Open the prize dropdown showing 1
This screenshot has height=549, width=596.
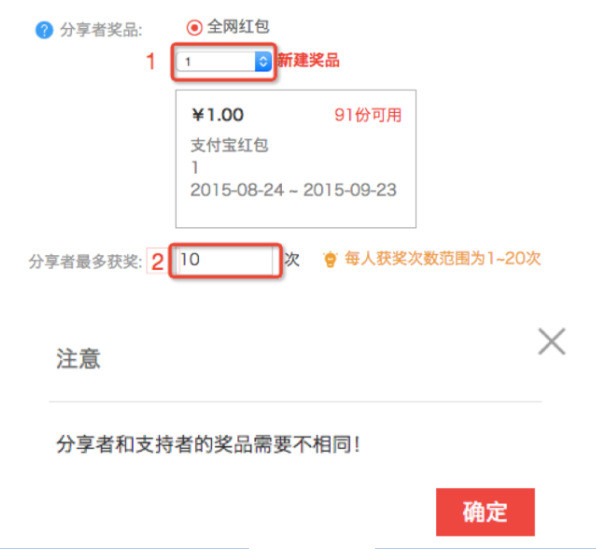(x=224, y=62)
